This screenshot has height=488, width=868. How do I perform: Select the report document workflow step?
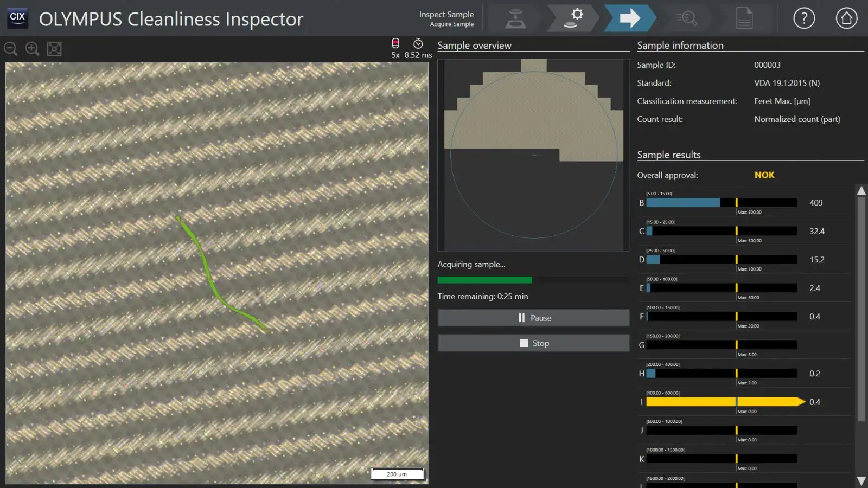744,18
